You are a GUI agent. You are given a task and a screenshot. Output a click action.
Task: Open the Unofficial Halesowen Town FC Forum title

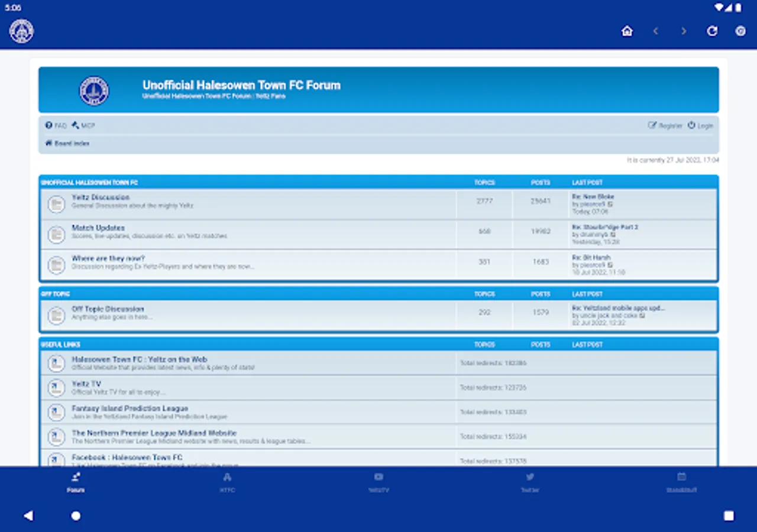pyautogui.click(x=241, y=85)
